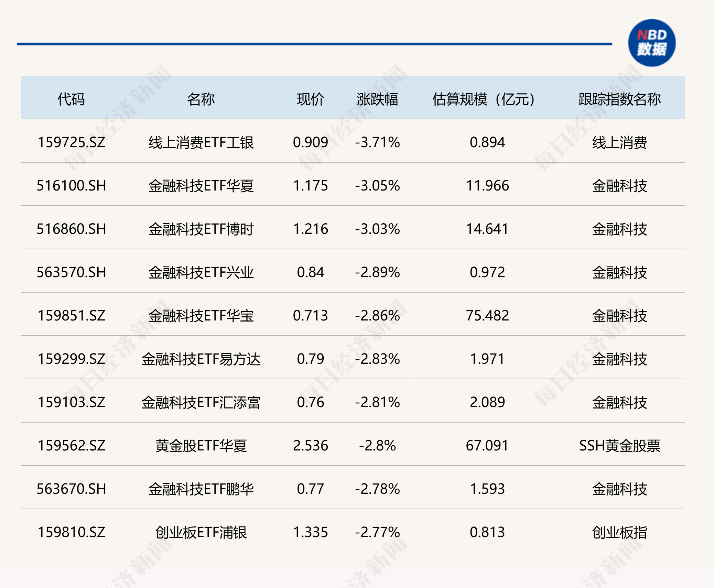The width and height of the screenshot is (714, 588).
Task: Open 金融科技ETF易方达 entry
Action: click(x=201, y=359)
